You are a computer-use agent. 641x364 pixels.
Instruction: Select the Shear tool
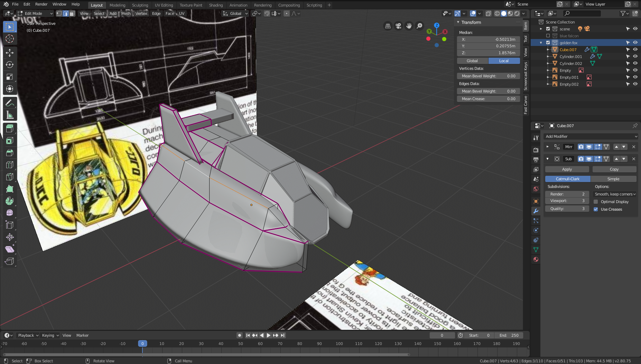point(10,249)
